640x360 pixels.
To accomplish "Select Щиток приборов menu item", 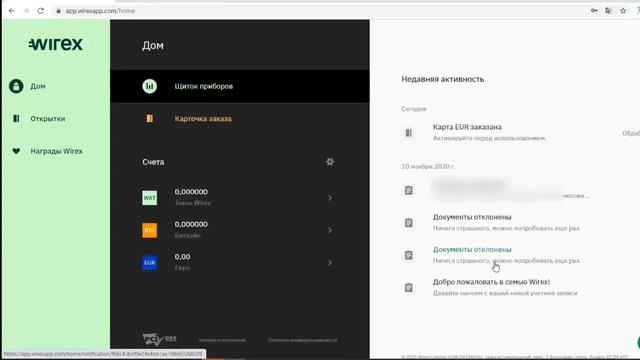I will pos(204,86).
